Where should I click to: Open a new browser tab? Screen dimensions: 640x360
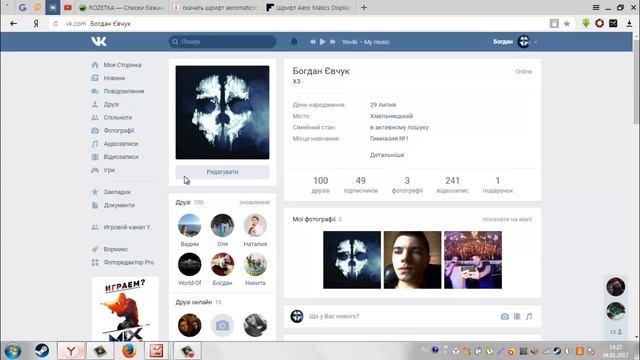point(364,7)
